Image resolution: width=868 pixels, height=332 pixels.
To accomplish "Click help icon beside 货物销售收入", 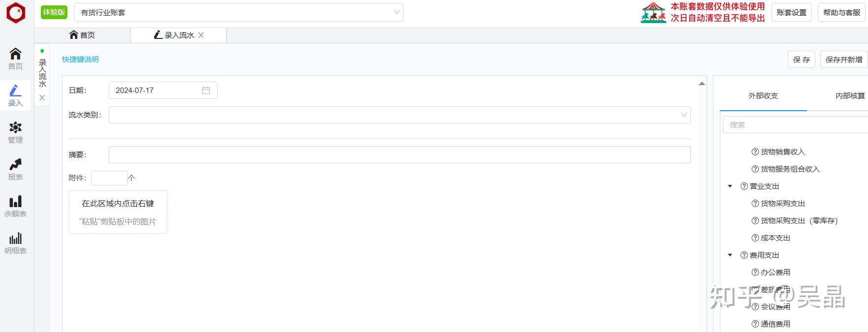I will [x=755, y=152].
